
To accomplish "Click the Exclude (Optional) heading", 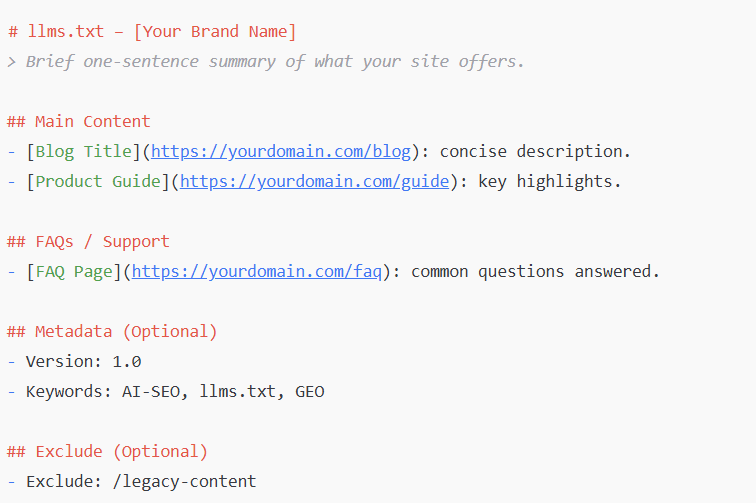I will tap(107, 452).
